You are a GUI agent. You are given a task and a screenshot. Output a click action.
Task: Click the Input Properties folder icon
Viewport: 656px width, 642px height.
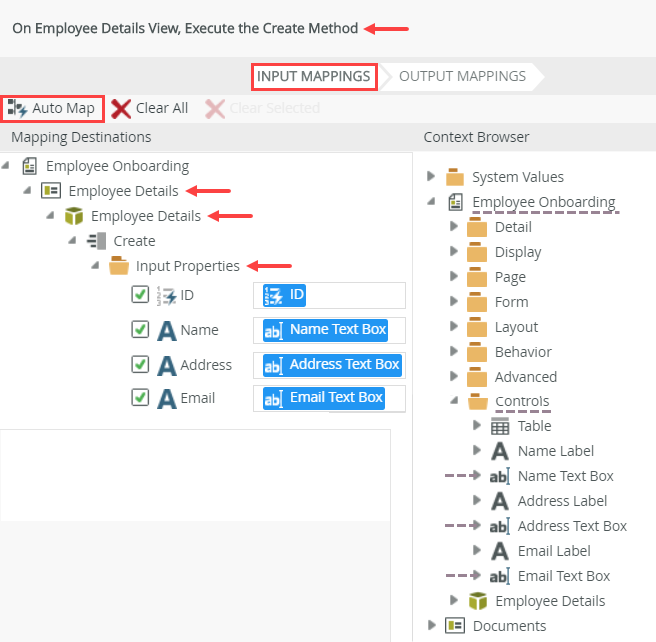pyautogui.click(x=119, y=266)
